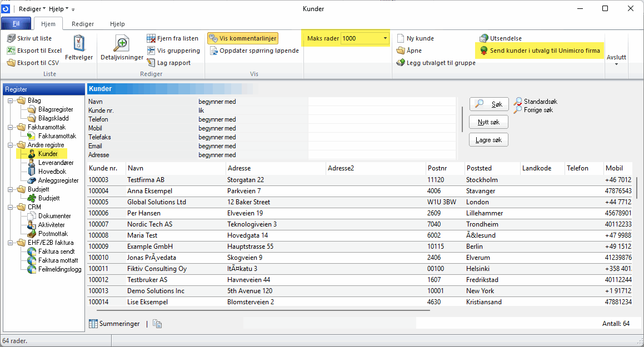Enable Vis gruppering in the ribbon
This screenshot has width=644, height=347.
coord(173,51)
